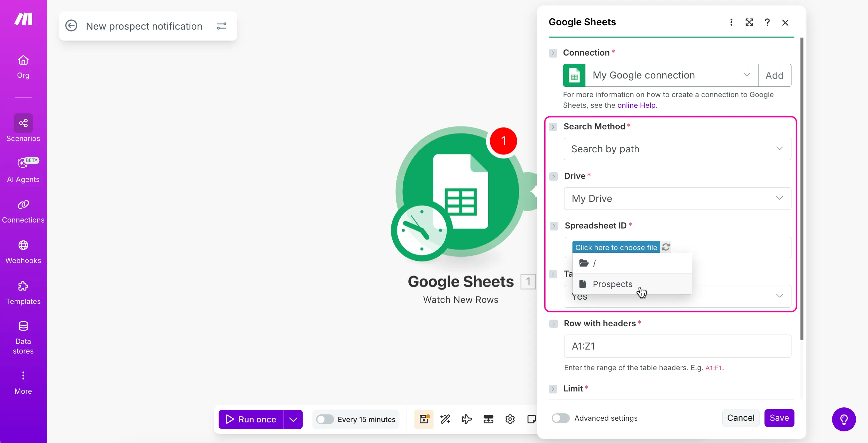
Task: Click the airplane explain flow icon
Action: pos(467,419)
